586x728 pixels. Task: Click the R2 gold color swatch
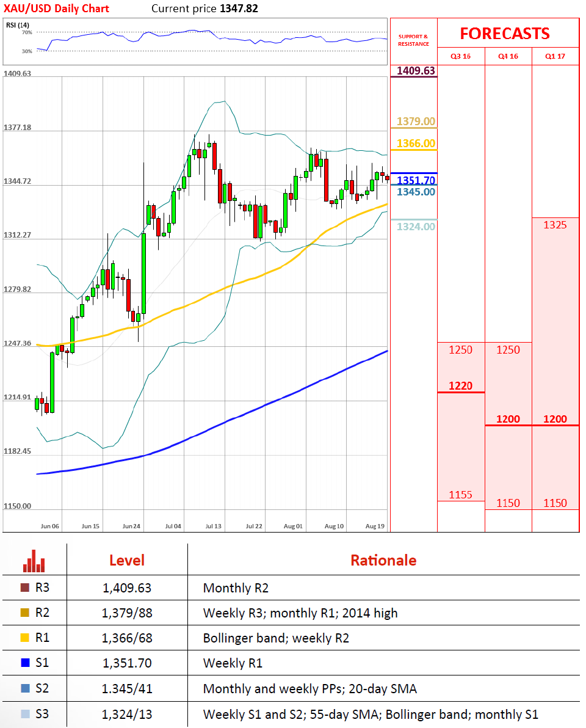tap(25, 613)
